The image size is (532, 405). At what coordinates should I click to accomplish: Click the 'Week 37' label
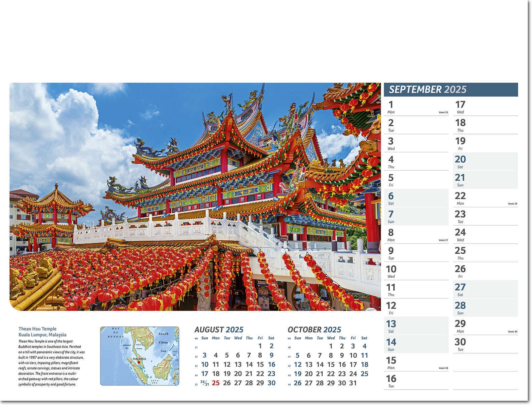[x=443, y=240]
